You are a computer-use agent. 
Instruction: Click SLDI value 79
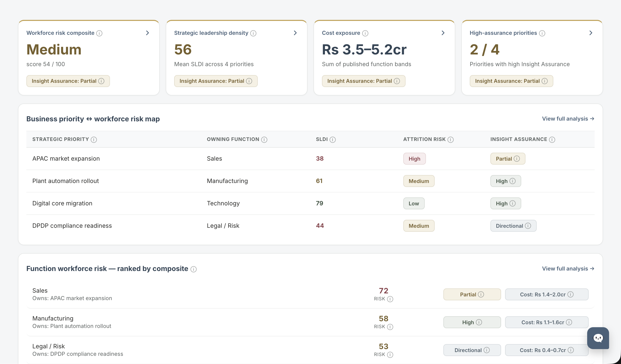319,203
